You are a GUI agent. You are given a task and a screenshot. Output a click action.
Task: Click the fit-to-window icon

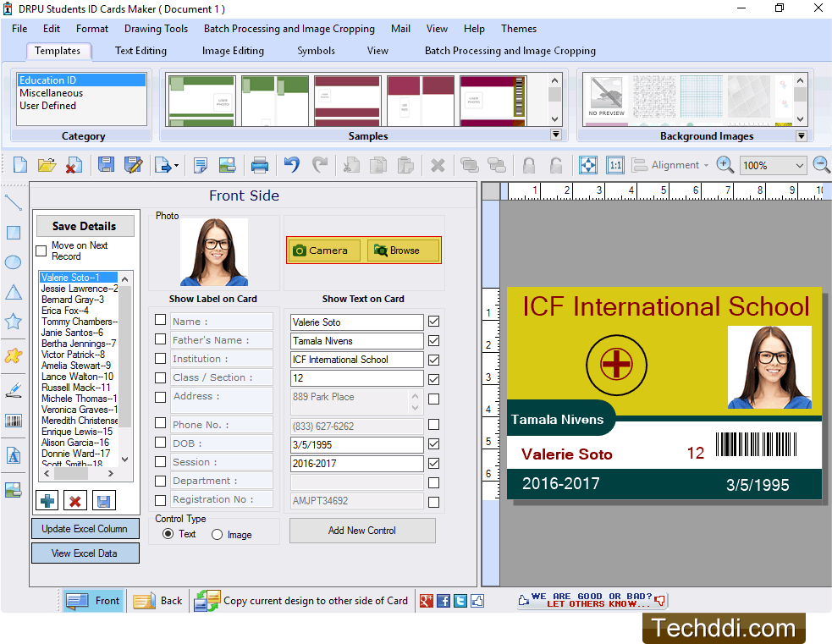click(588, 165)
